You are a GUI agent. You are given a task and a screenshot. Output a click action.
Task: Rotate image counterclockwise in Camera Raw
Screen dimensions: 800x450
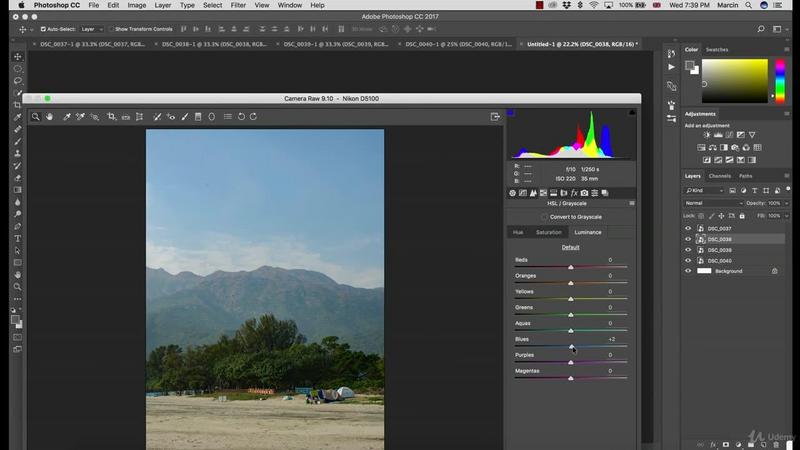(241, 117)
